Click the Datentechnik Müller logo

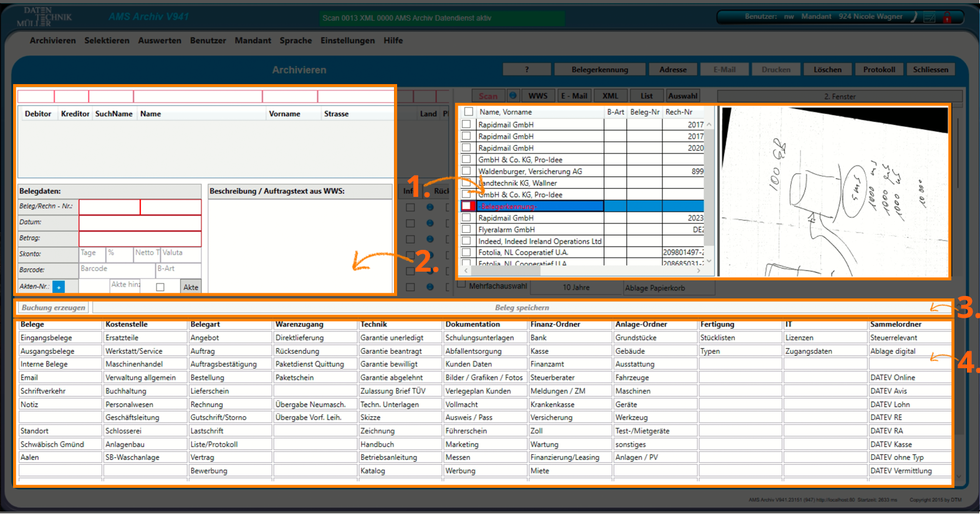[47, 17]
